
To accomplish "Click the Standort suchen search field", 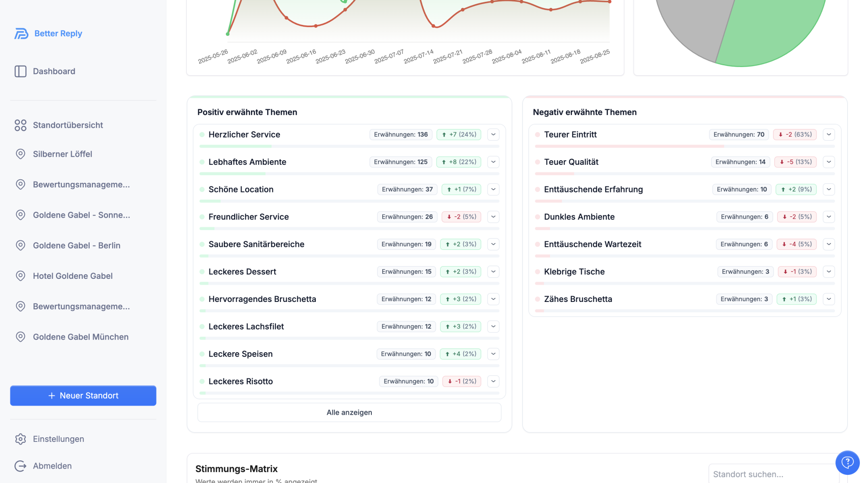I will [x=773, y=474].
